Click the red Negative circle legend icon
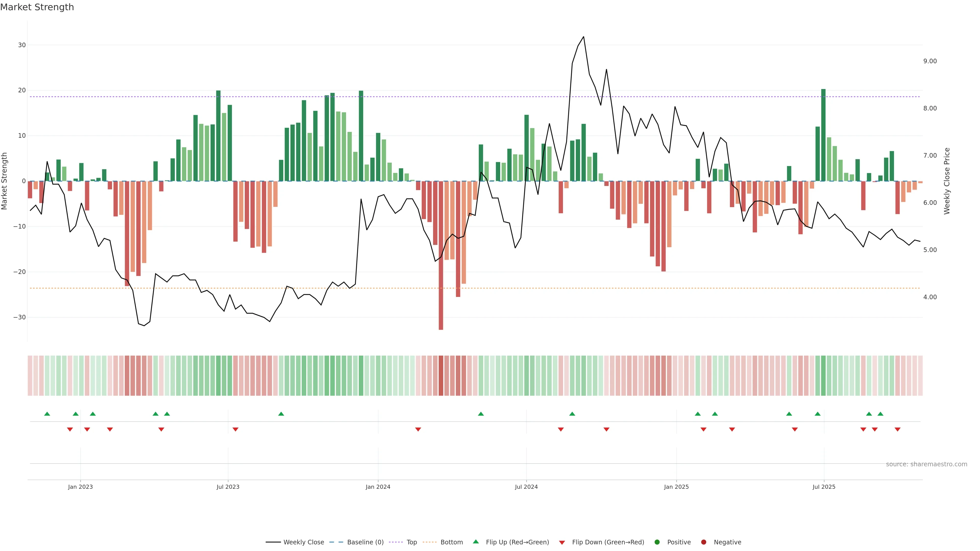This screenshot has width=980, height=551. [x=703, y=542]
